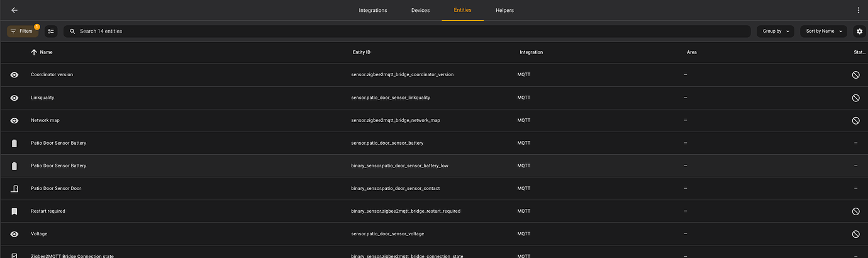Click disabled status icon for Linkquality
Screen dimensions: 868x258
(x=855, y=98)
